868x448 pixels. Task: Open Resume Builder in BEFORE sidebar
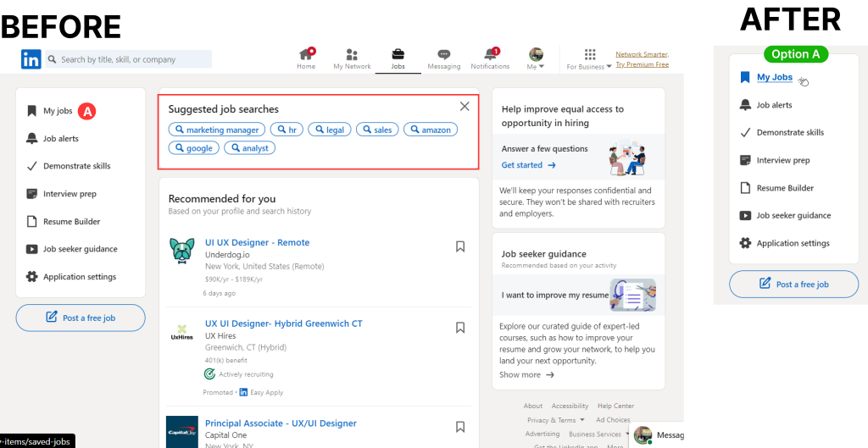pyautogui.click(x=72, y=222)
